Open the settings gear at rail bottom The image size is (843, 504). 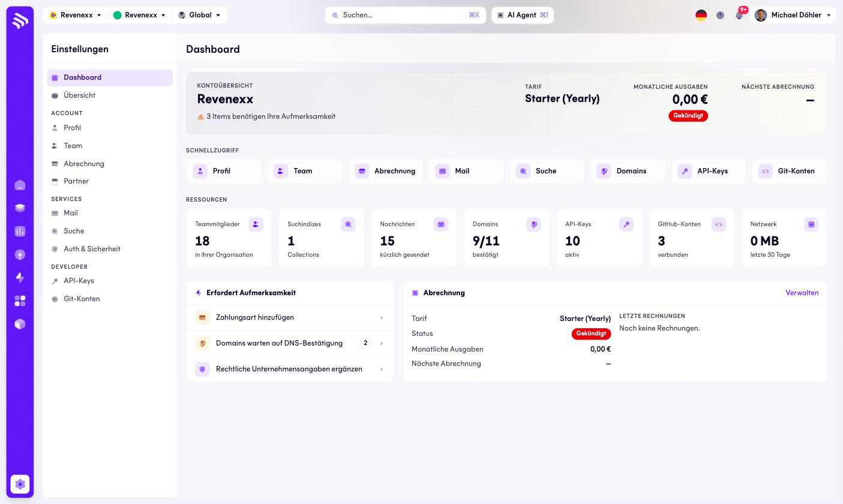20,484
